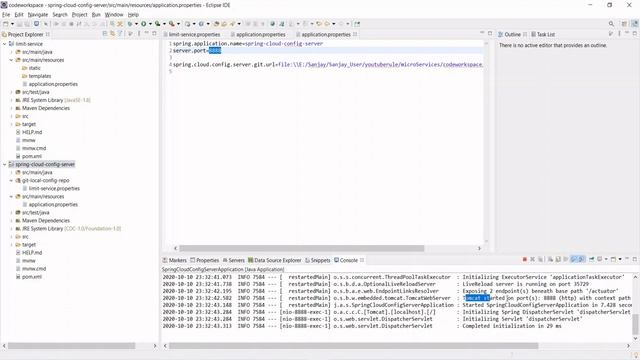
Task: Open the Open Console dropdown arrow
Action: click(620, 260)
